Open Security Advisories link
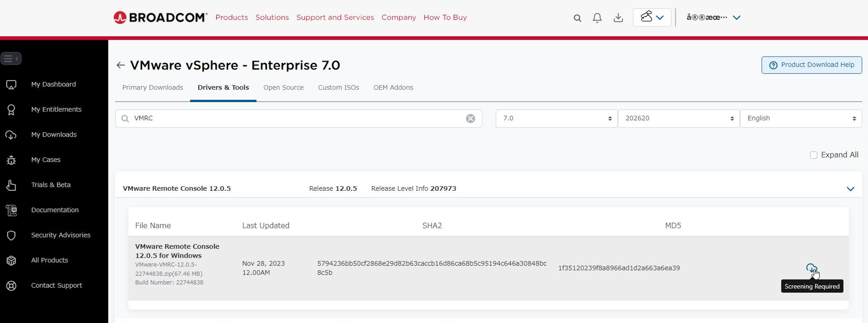This screenshot has width=868, height=323. point(61,235)
